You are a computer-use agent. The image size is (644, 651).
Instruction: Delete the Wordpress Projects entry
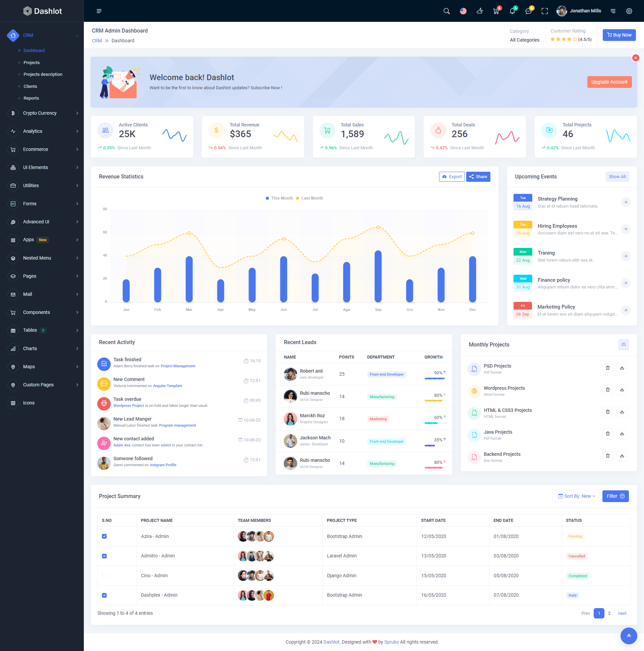(x=607, y=390)
